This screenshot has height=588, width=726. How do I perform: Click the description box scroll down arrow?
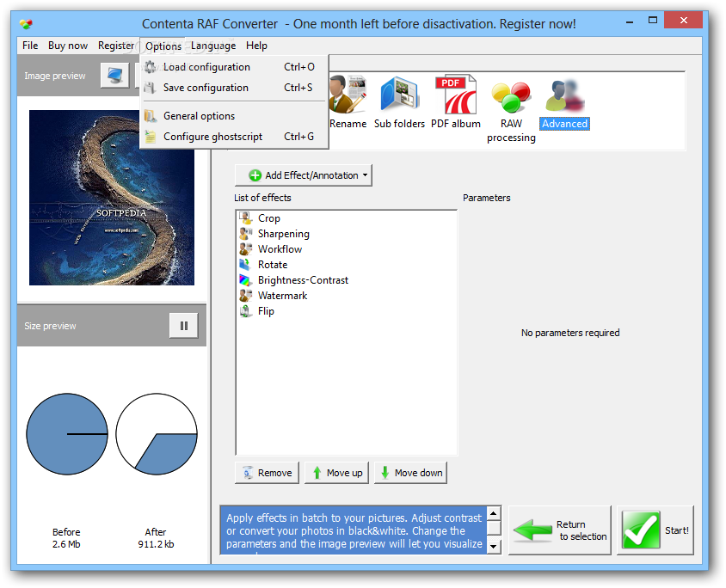(494, 547)
